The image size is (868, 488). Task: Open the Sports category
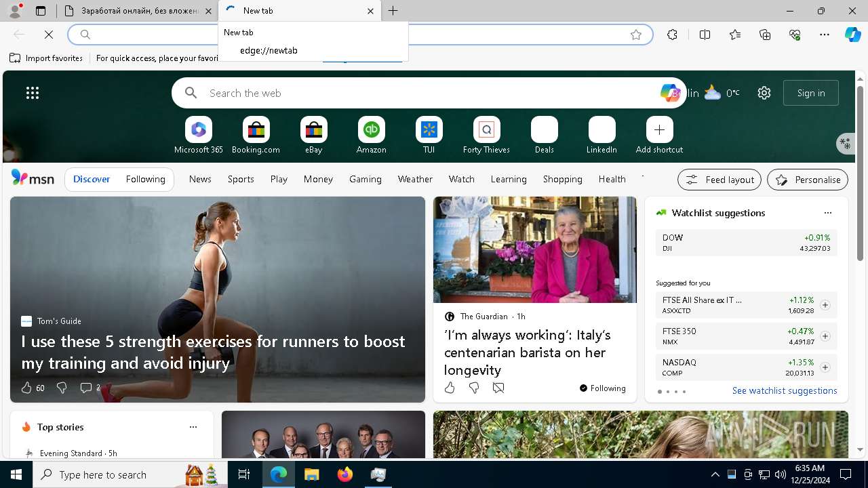coord(241,179)
